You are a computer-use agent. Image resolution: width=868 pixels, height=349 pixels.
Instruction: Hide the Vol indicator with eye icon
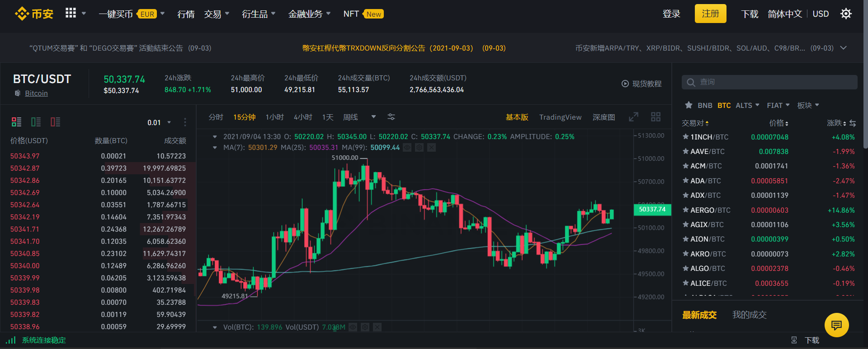(353, 327)
